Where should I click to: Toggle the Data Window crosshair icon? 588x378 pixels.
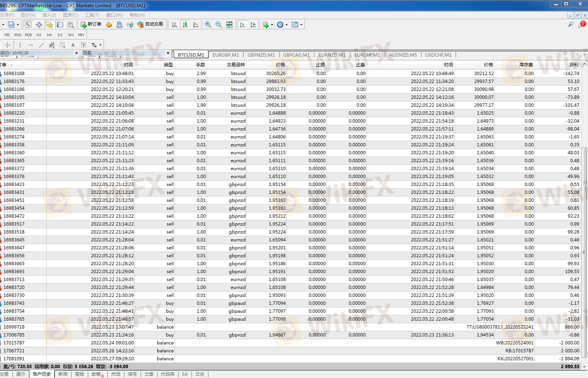(39, 25)
